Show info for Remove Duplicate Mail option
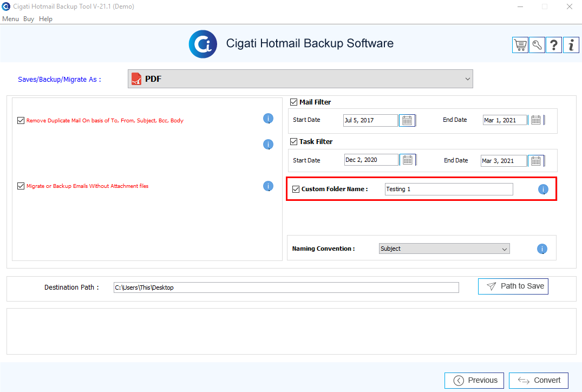The image size is (582, 392). [269, 119]
